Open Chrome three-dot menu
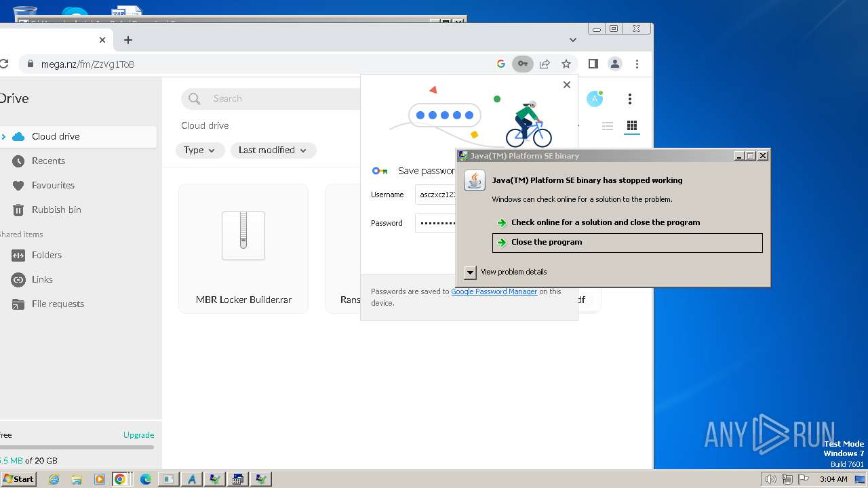The height and width of the screenshot is (488, 868). pyautogui.click(x=637, y=64)
